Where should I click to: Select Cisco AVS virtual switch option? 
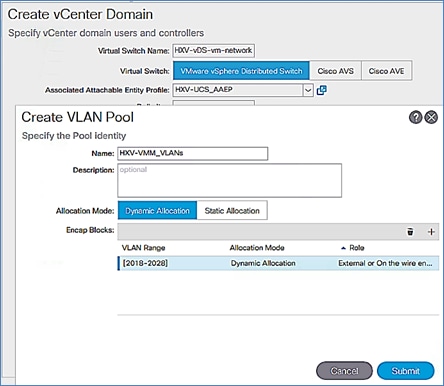click(x=335, y=71)
